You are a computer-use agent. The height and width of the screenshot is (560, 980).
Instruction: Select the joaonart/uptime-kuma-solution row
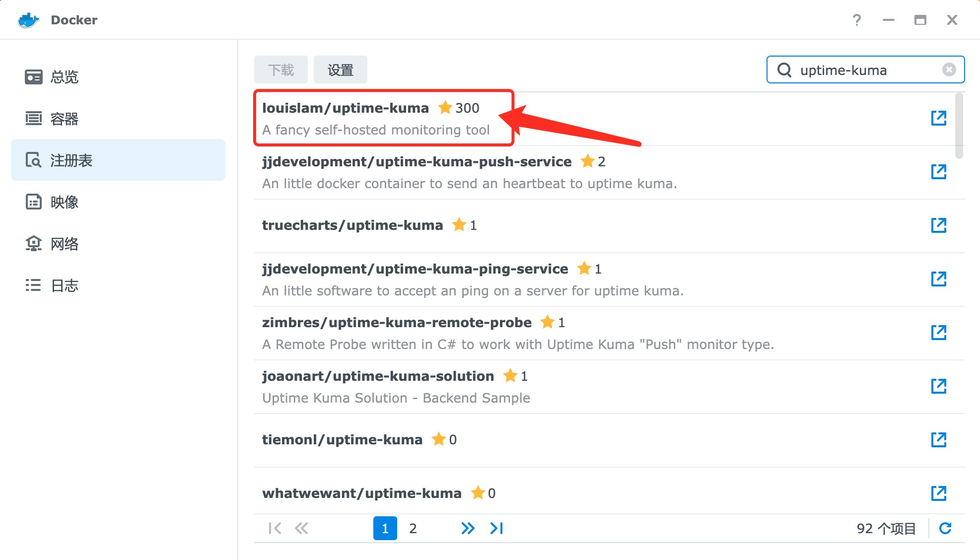[x=610, y=387]
